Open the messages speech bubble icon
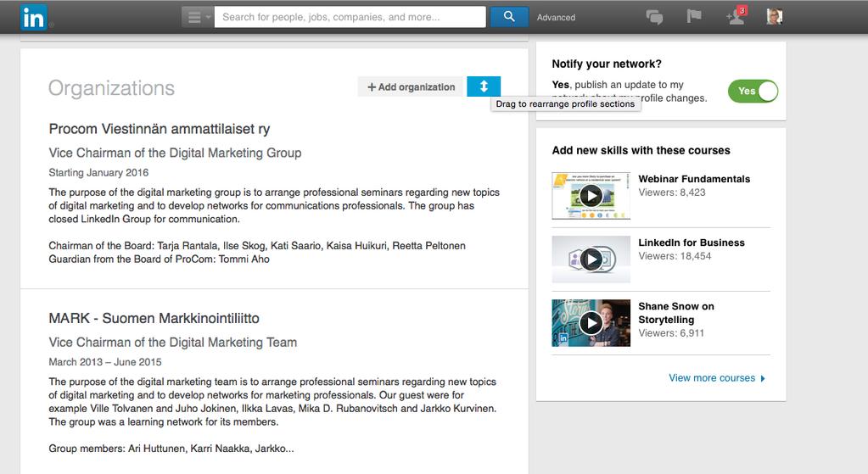868x474 pixels. [654, 17]
